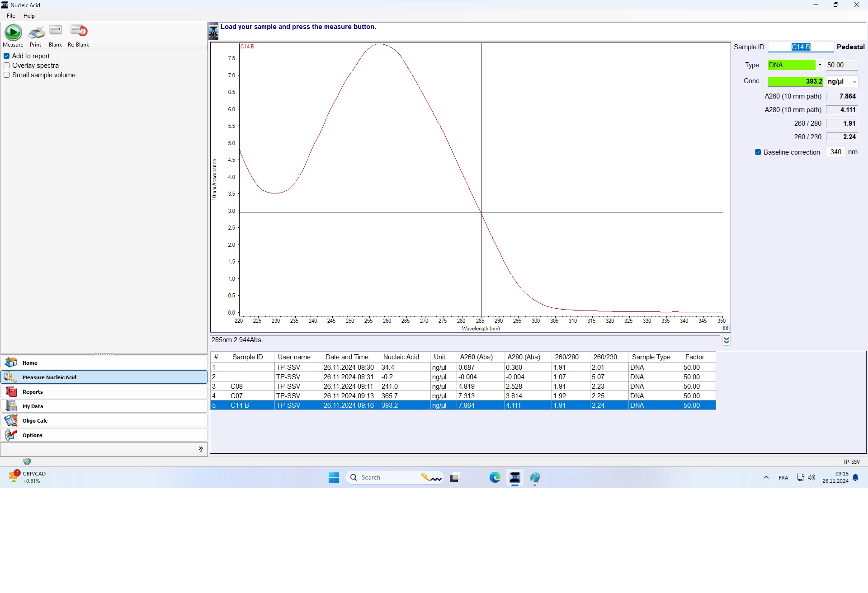This screenshot has height=593, width=868.
Task: Click the Re-Blank toolbar icon
Action: tap(79, 31)
